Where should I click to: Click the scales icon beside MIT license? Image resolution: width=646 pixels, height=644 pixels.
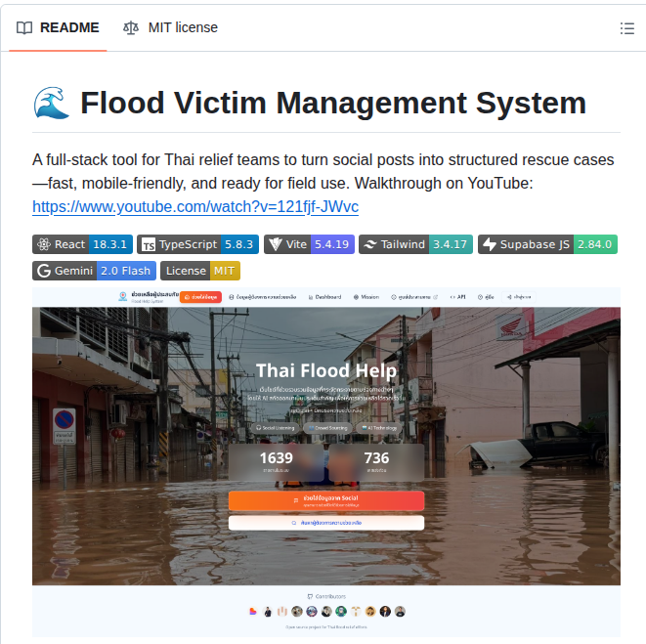tap(131, 28)
